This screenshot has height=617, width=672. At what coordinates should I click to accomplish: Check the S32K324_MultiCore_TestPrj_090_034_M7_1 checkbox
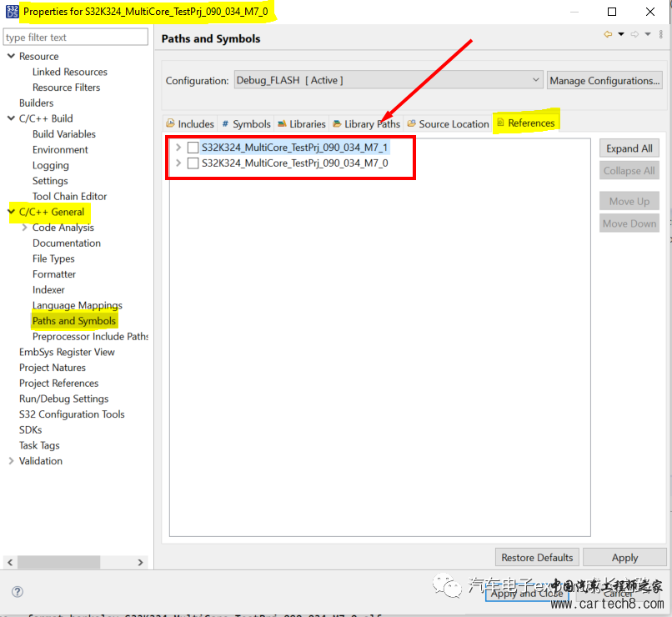pos(193,148)
